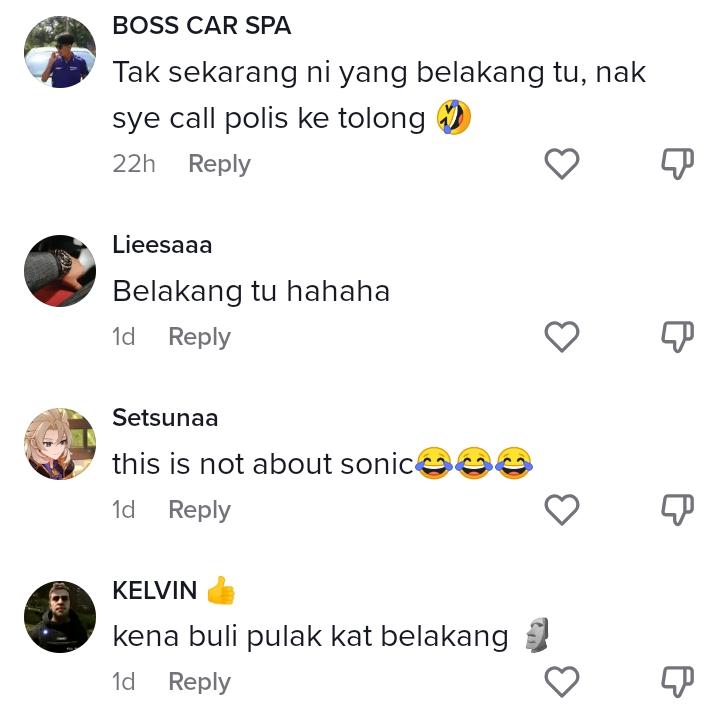This screenshot has height=720, width=720.
Task: Open BOSS CAR SPA profile picture
Action: click(x=60, y=52)
